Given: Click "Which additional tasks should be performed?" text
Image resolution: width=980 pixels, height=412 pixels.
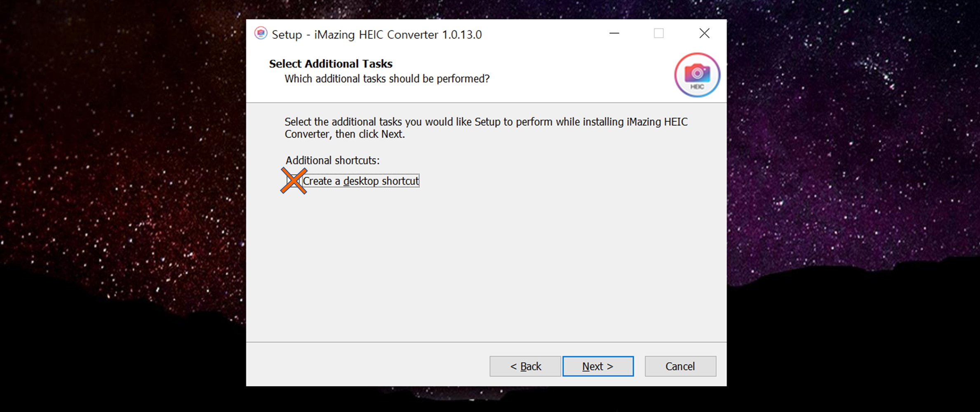Looking at the screenshot, I should click(387, 79).
